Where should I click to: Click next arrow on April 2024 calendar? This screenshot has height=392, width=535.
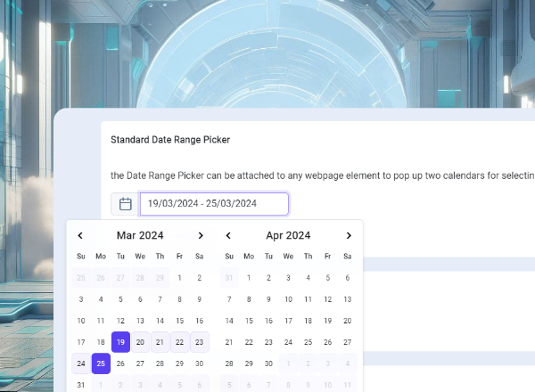(x=349, y=235)
